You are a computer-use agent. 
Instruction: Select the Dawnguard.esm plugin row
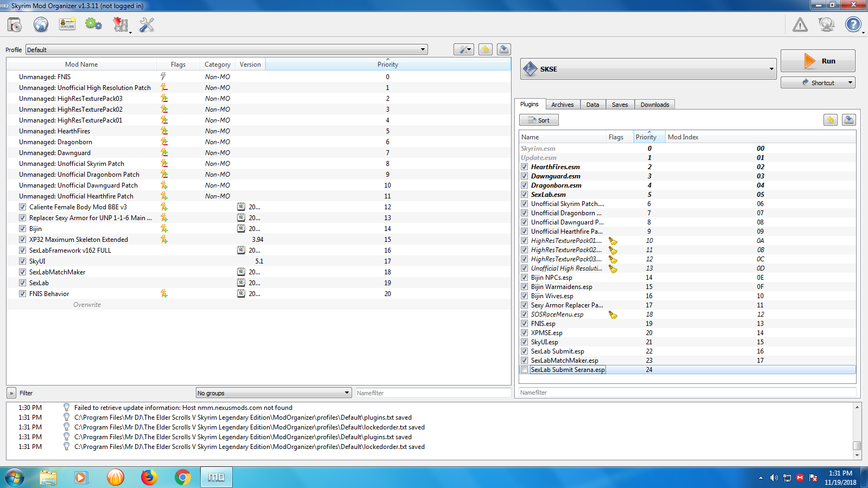click(687, 176)
